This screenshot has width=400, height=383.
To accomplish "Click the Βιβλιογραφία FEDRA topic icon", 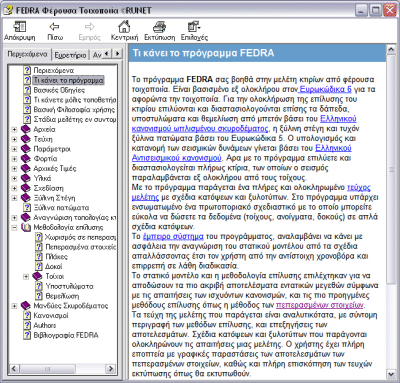I will click(x=27, y=335).
